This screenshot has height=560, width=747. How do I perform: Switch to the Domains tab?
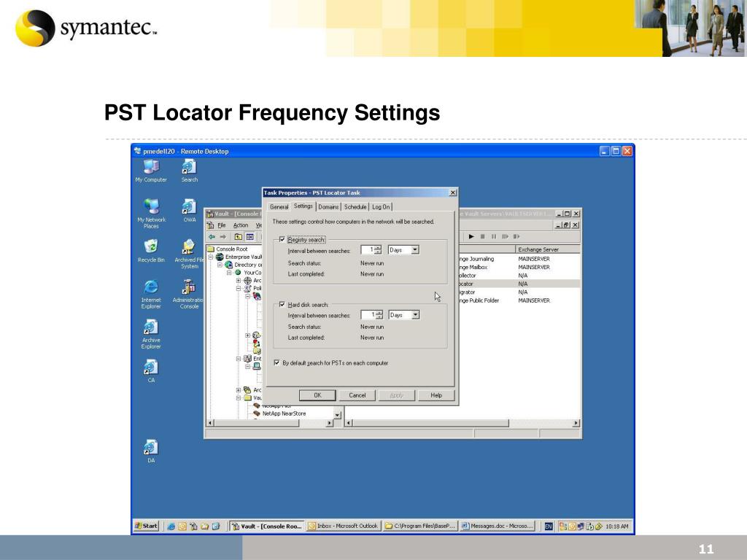[x=328, y=207]
